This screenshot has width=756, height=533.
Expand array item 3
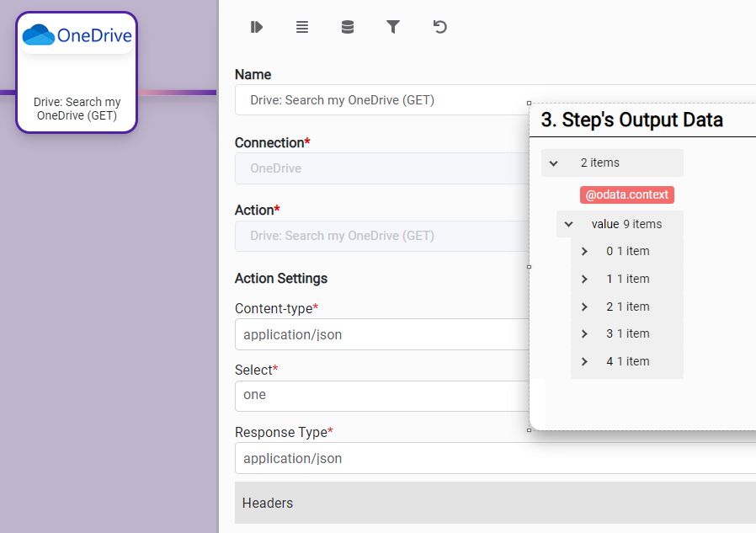[584, 334]
